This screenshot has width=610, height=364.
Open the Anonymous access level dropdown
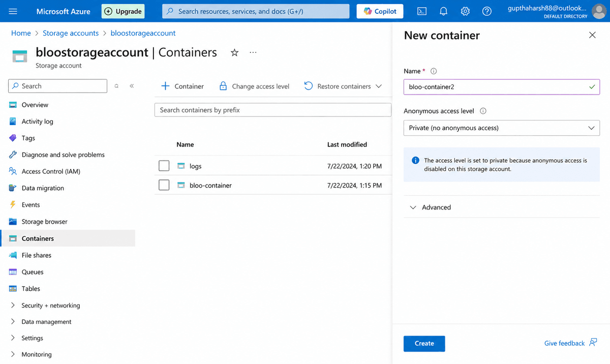tap(502, 128)
